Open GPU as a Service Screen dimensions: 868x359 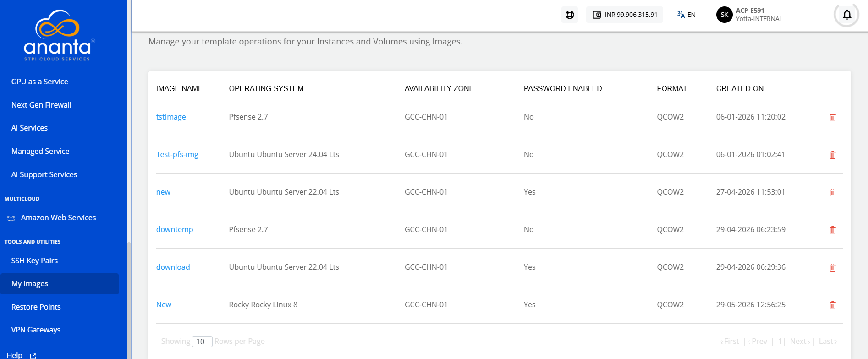point(40,82)
